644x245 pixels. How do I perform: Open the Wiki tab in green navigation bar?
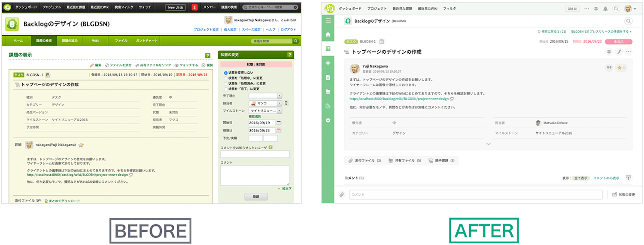point(95,41)
